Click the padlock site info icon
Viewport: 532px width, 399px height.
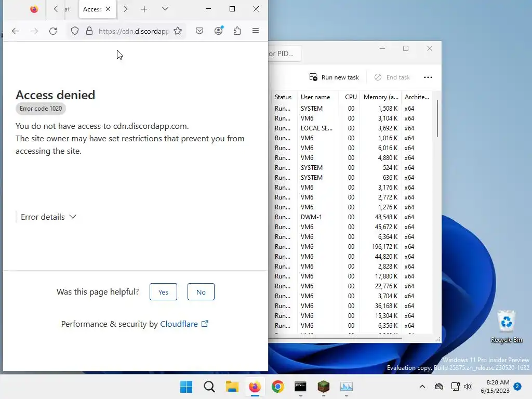click(89, 31)
